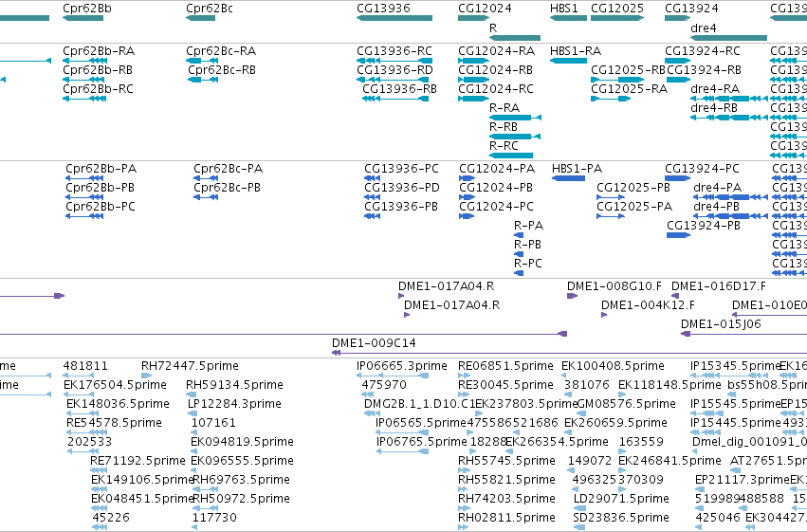Click the dre4 gene label

click(703, 28)
